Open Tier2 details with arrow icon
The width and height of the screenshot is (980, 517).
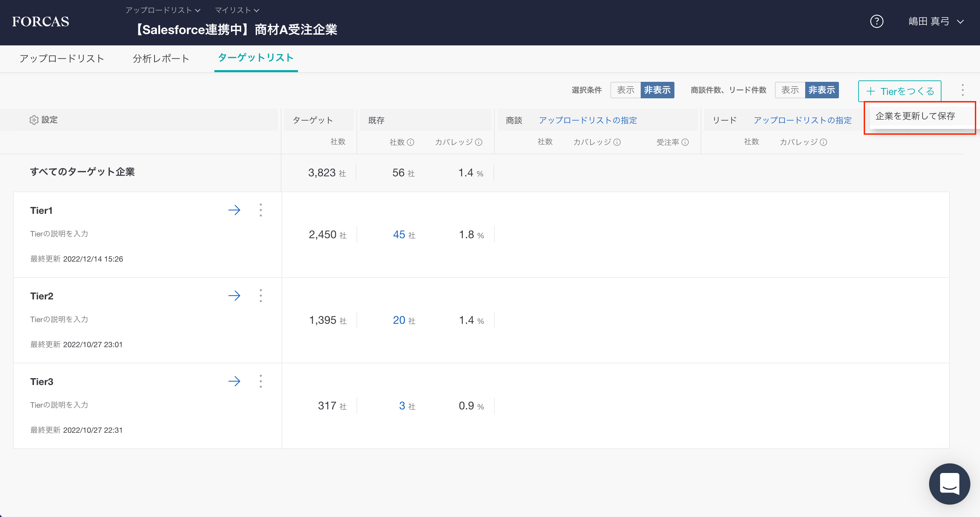point(234,296)
